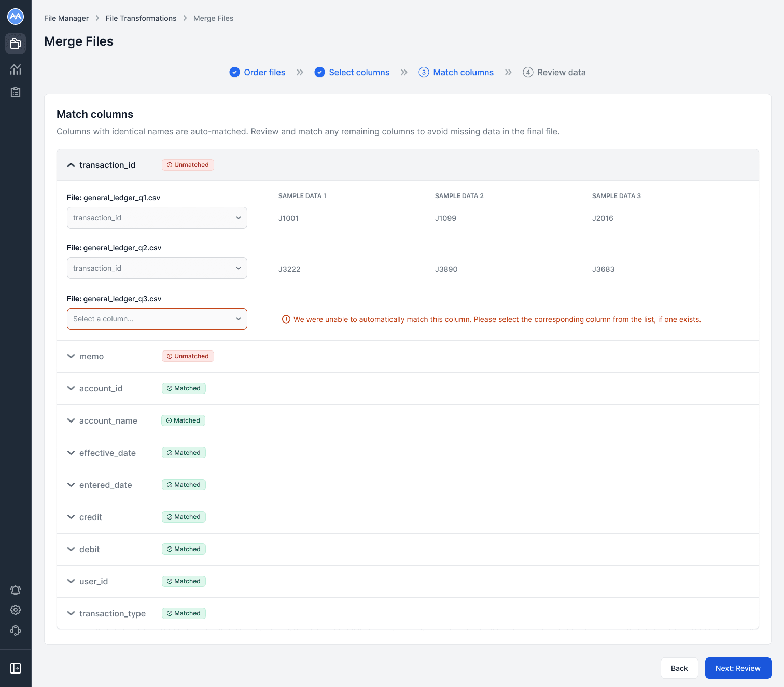Click Merge Files breadcrumb text

[x=214, y=18]
